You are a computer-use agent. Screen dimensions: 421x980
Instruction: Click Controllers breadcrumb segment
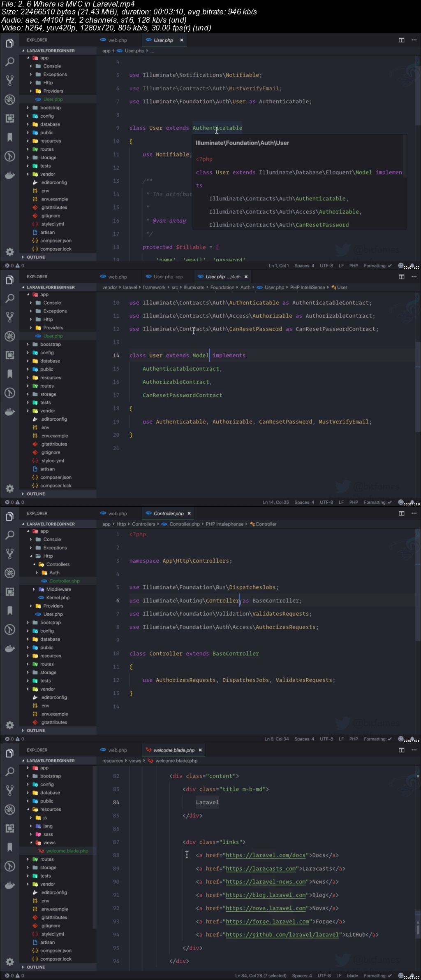click(x=143, y=524)
